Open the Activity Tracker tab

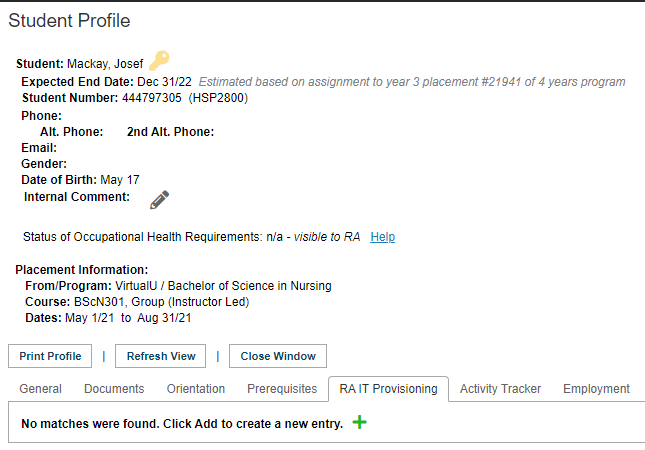tap(500, 389)
